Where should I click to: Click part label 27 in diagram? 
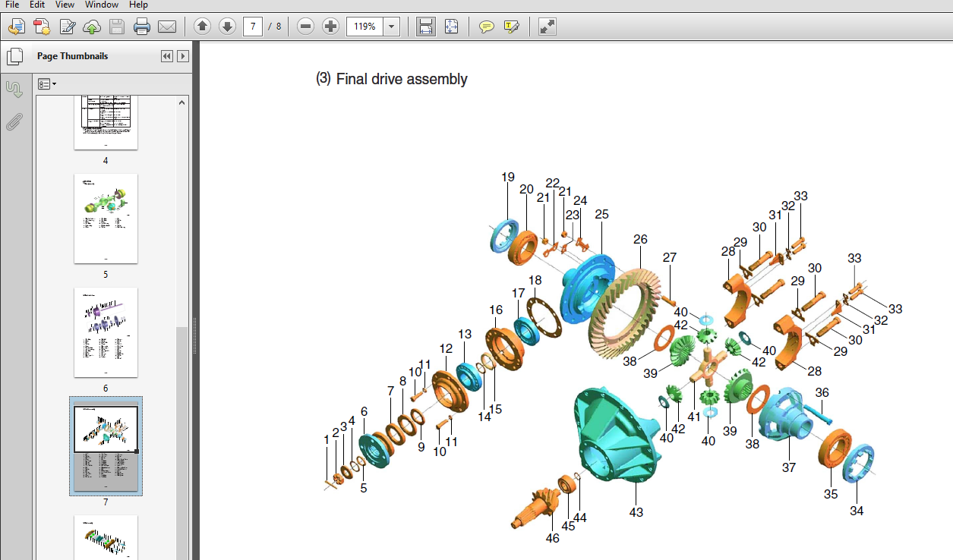669,257
